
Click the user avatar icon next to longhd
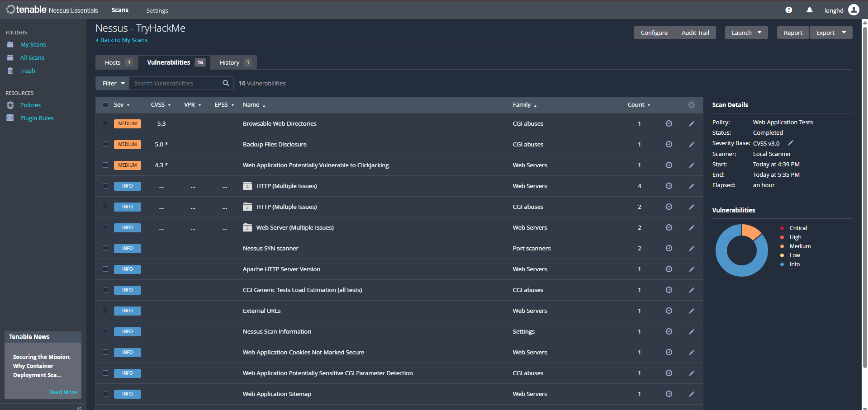pos(854,9)
